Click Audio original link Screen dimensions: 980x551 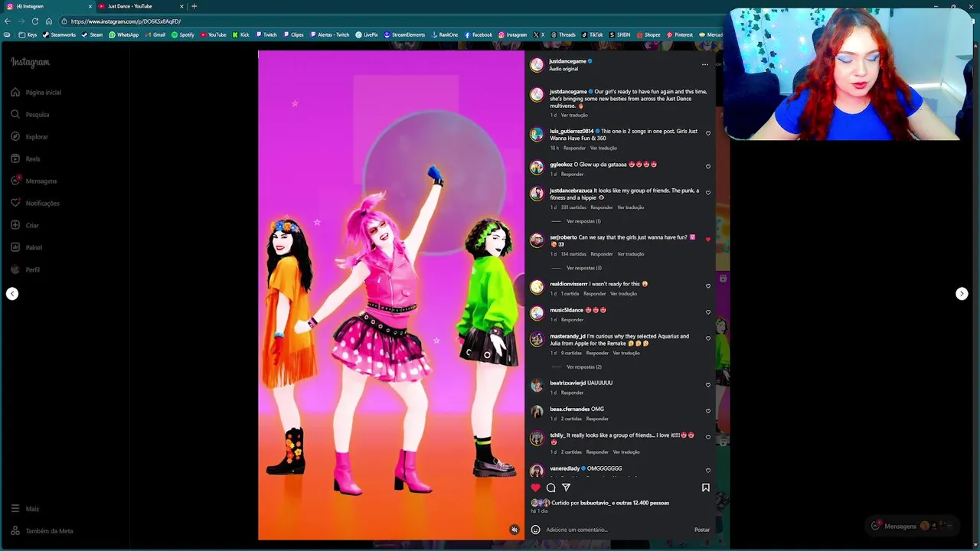(563, 69)
